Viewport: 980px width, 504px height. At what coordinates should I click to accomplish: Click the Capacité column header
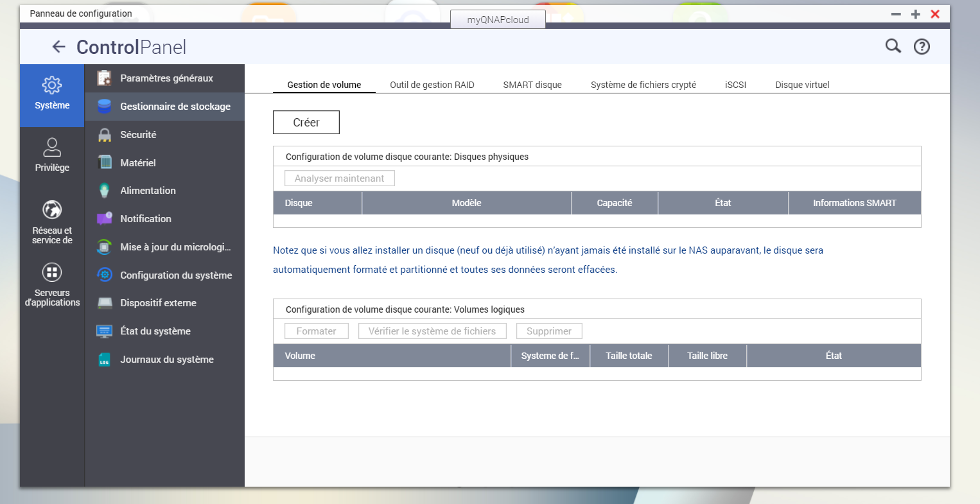(x=615, y=203)
